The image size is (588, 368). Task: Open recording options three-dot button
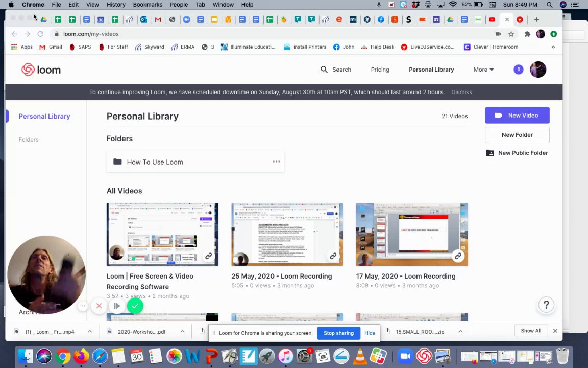click(83, 306)
